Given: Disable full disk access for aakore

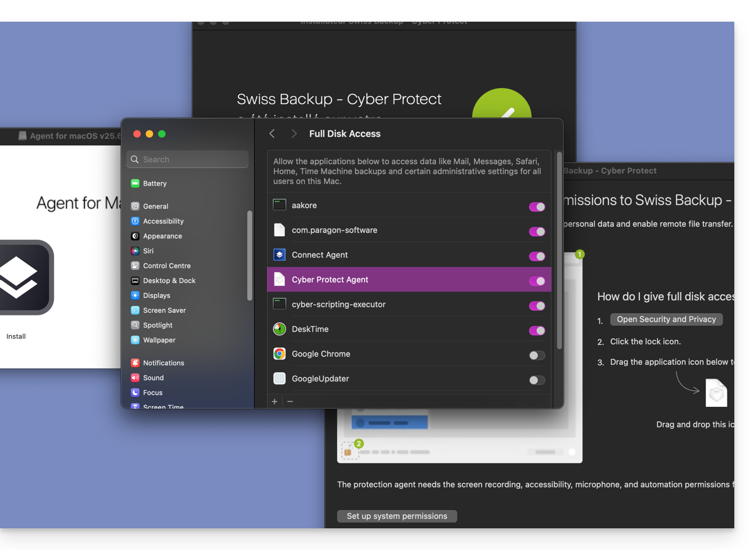Looking at the screenshot, I should [x=537, y=207].
